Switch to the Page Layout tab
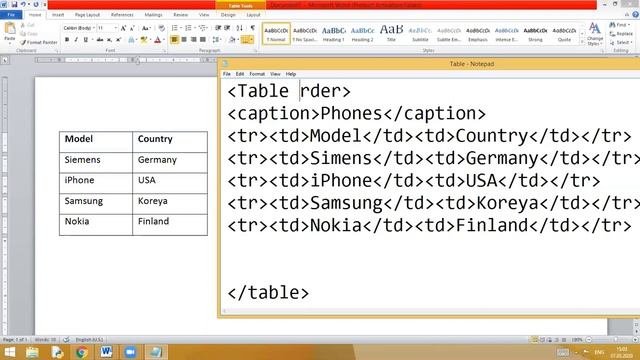Viewport: 640px width, 360px height. (x=87, y=15)
